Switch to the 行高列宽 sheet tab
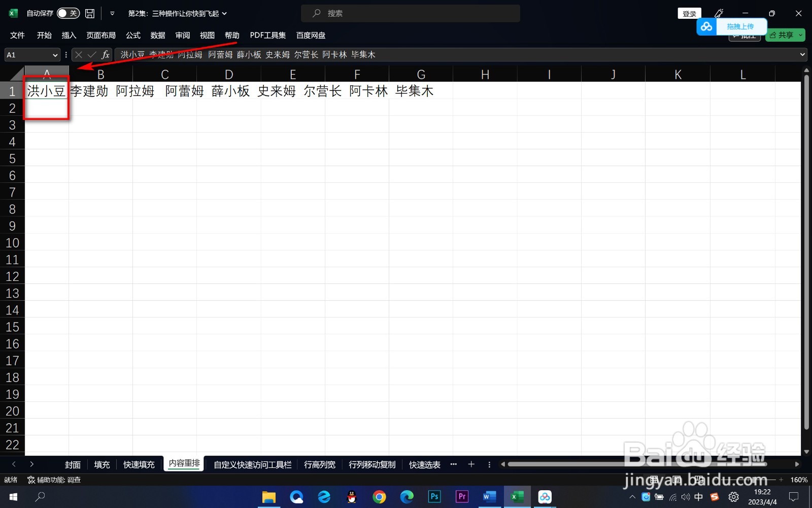 tap(320, 464)
